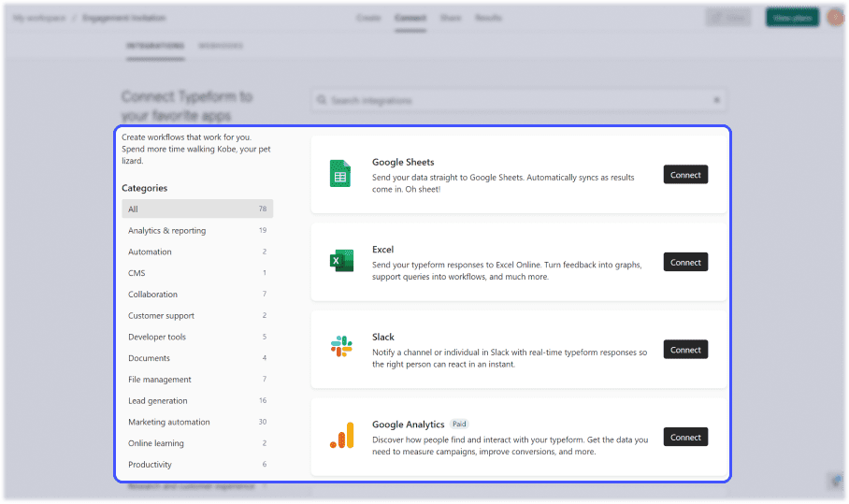Filter by Collaboration category

point(197,295)
